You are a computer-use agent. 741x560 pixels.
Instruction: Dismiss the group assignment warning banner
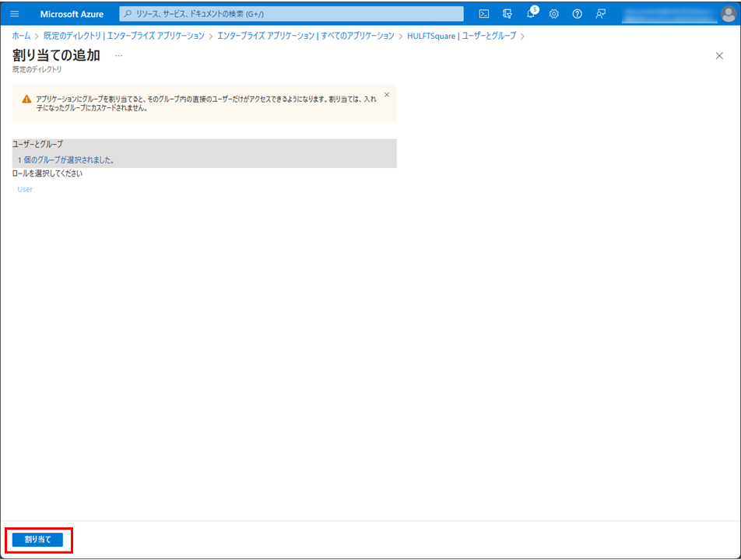pyautogui.click(x=387, y=95)
